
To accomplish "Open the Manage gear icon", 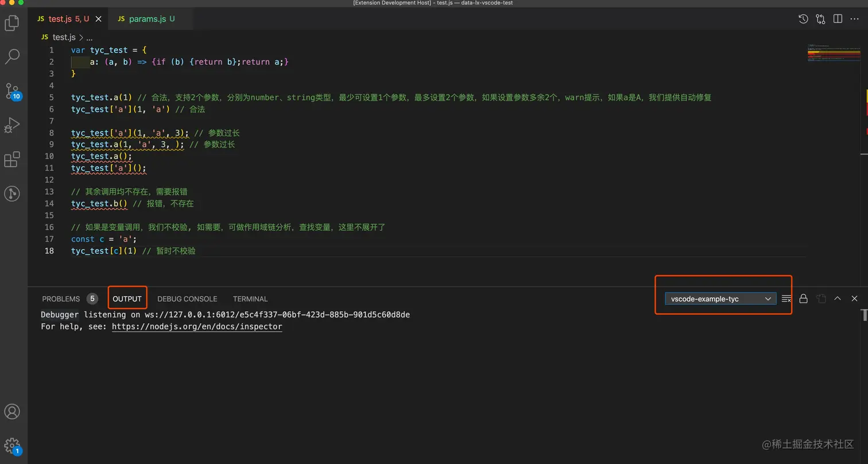I will (12, 446).
